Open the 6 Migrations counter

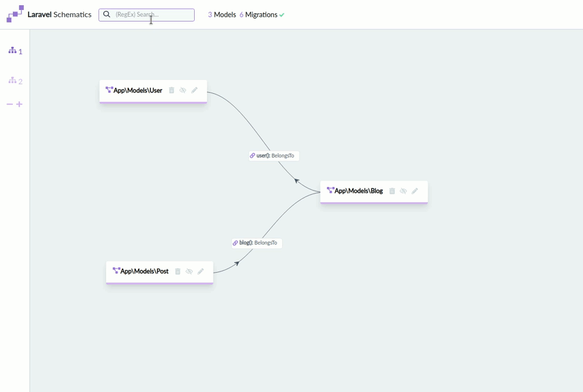(x=258, y=15)
